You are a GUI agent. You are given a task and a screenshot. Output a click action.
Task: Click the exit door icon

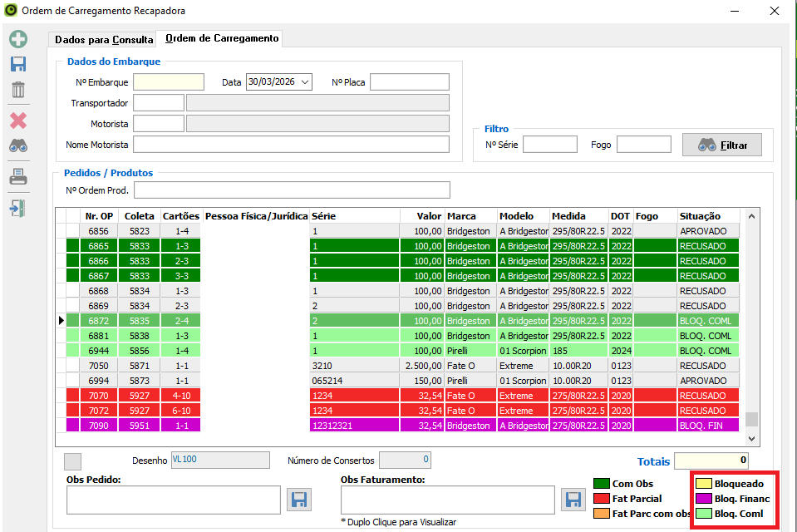coord(18,207)
